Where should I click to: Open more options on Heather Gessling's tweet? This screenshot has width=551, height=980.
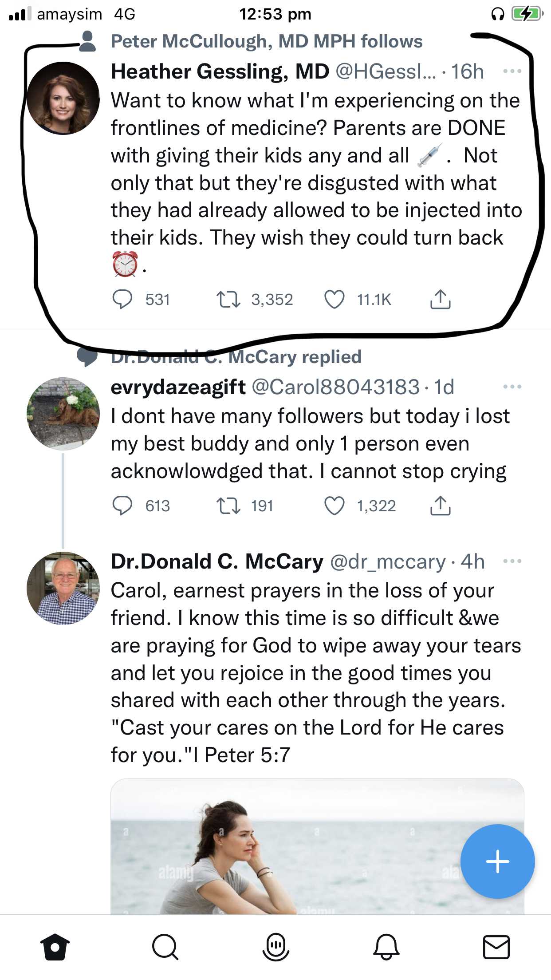click(x=512, y=71)
